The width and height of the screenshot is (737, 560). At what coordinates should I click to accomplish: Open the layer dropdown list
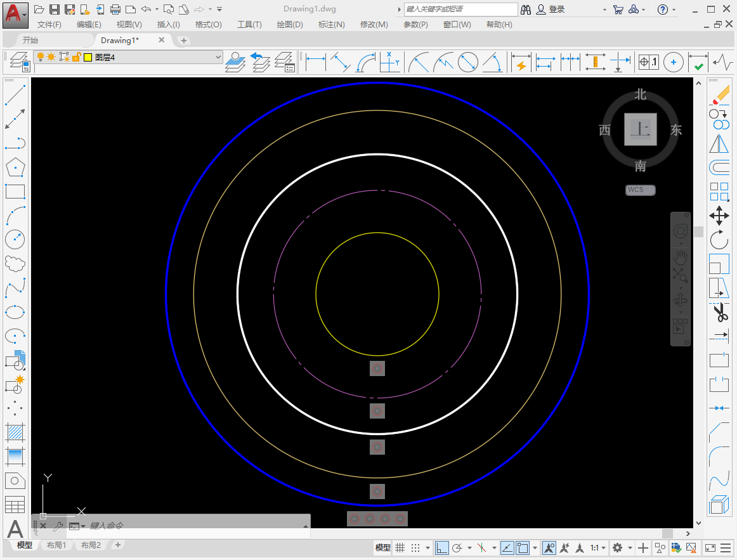[x=218, y=57]
